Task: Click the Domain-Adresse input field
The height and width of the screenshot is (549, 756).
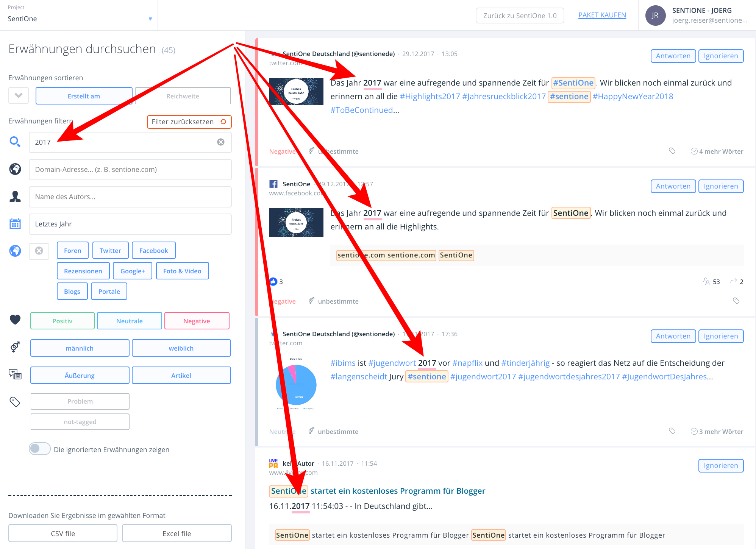Action: point(130,169)
